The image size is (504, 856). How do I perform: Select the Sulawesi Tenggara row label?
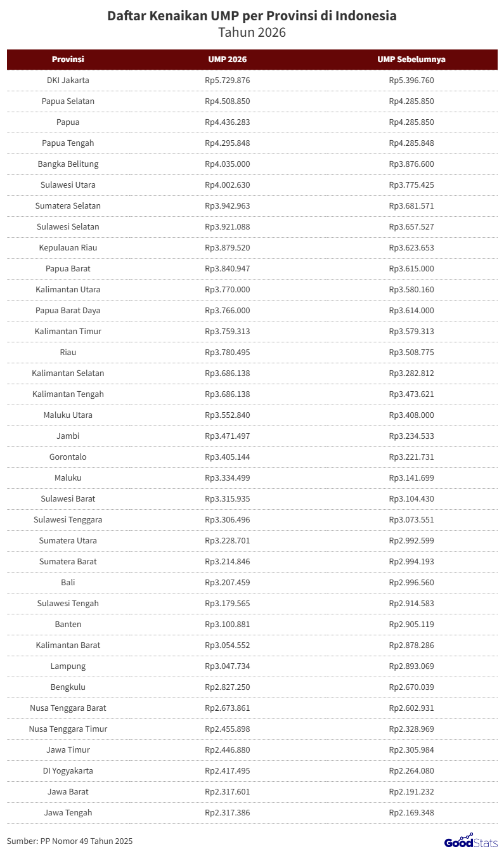(x=68, y=520)
